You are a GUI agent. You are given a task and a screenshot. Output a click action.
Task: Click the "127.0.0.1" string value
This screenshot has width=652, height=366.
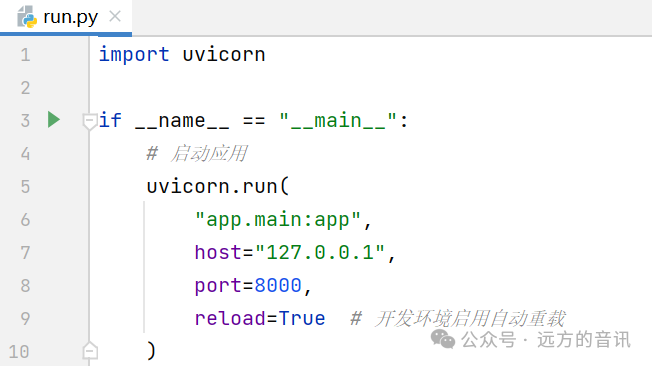pos(320,252)
